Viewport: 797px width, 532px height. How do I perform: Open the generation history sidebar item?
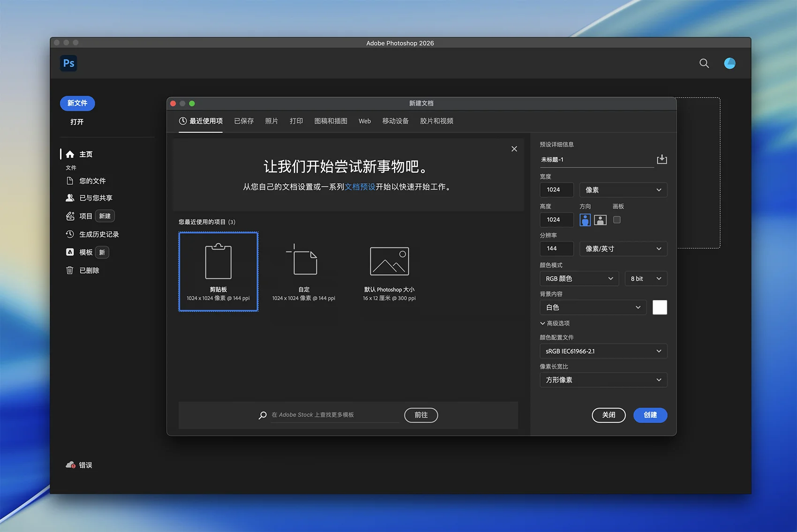pos(98,234)
